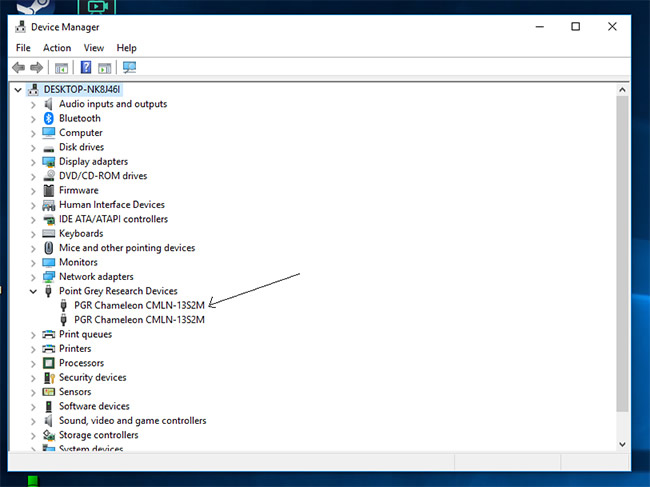Open the Help menu
Viewport: 650px width, 487px height.
pyautogui.click(x=126, y=47)
